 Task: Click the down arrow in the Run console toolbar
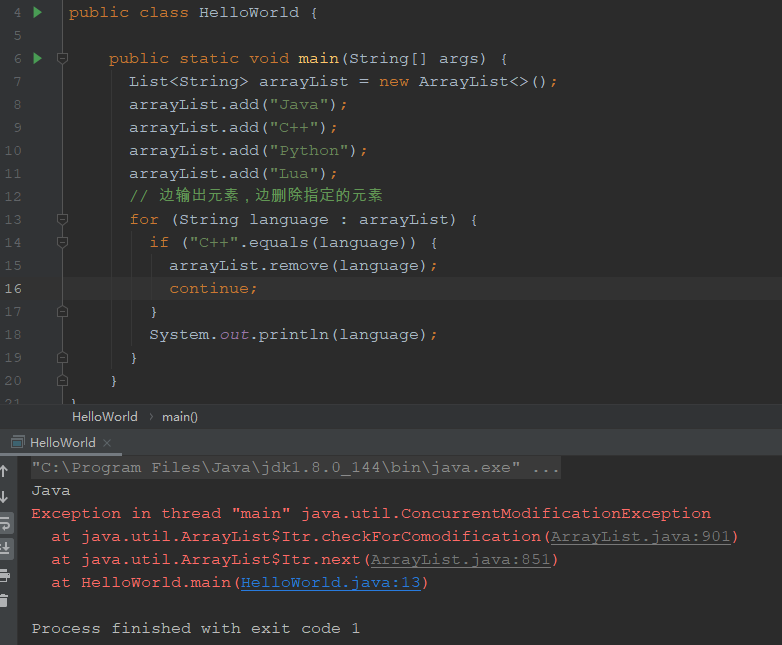coord(5,496)
